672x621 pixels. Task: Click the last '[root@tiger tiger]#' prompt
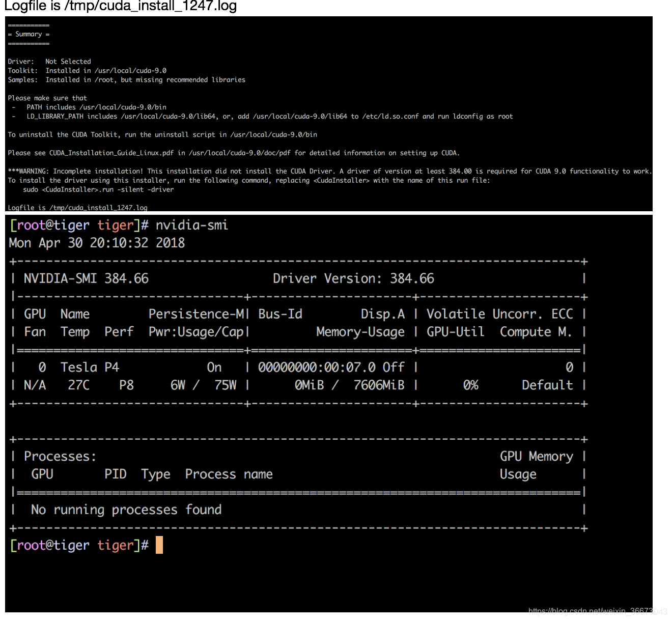point(79,545)
